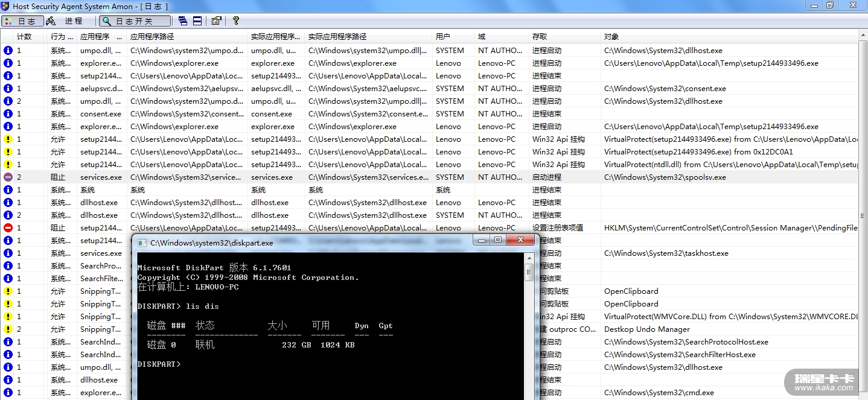Select the Destkop Undo Manager cell
This screenshot has width=868, height=400.
[646, 329]
